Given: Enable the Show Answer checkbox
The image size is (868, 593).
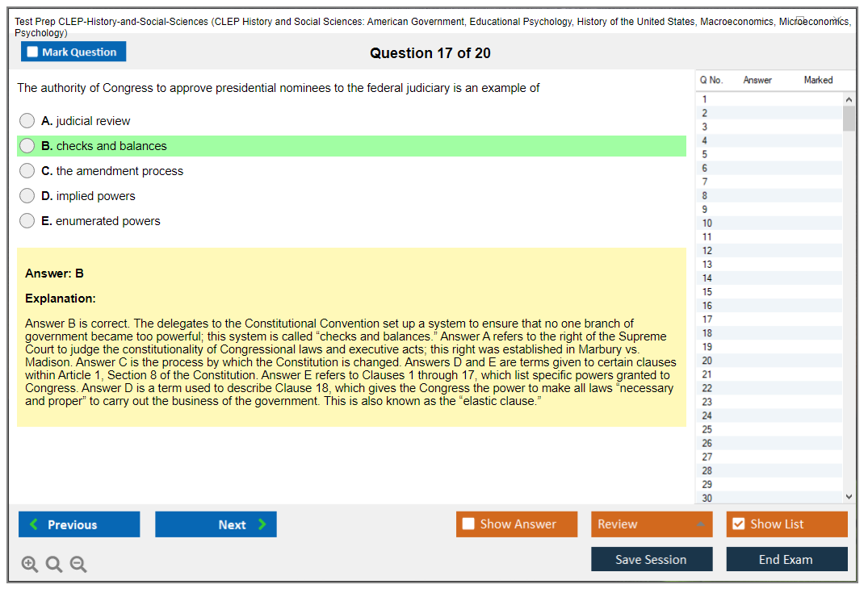Looking at the screenshot, I should (468, 524).
